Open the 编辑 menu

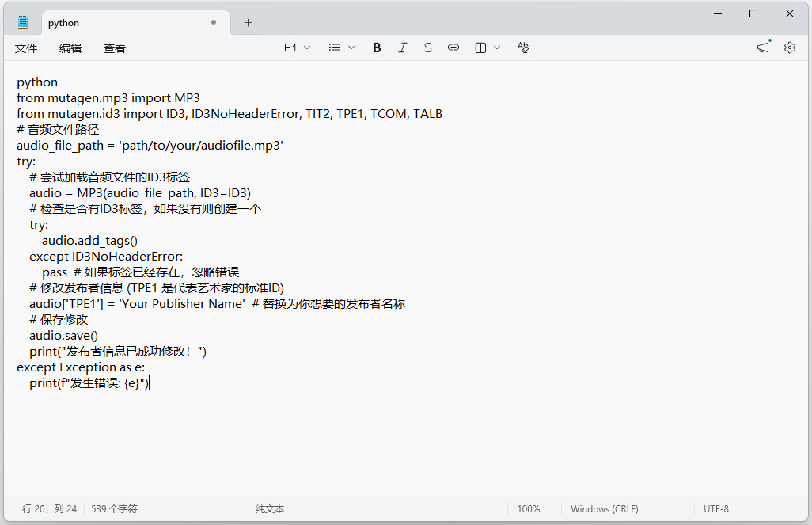coord(70,48)
